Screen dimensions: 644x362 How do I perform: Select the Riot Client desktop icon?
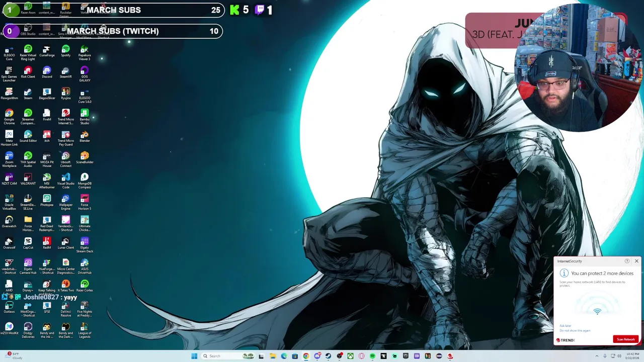tap(28, 72)
